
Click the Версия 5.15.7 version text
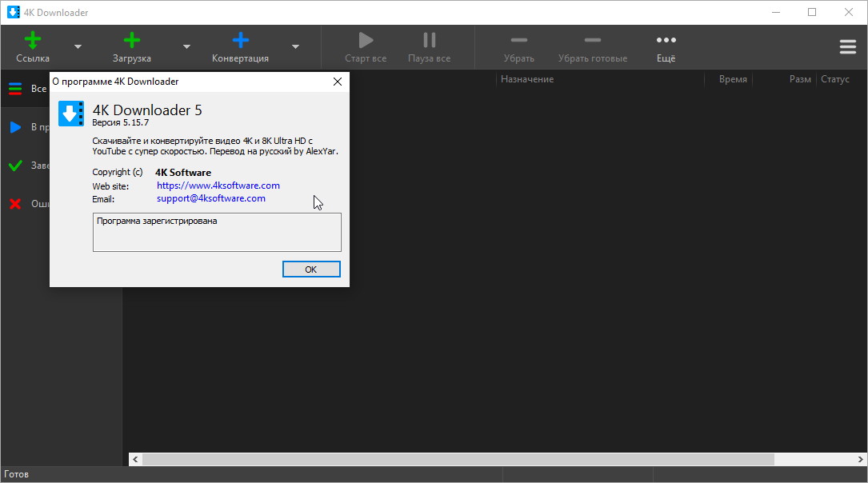pos(120,122)
